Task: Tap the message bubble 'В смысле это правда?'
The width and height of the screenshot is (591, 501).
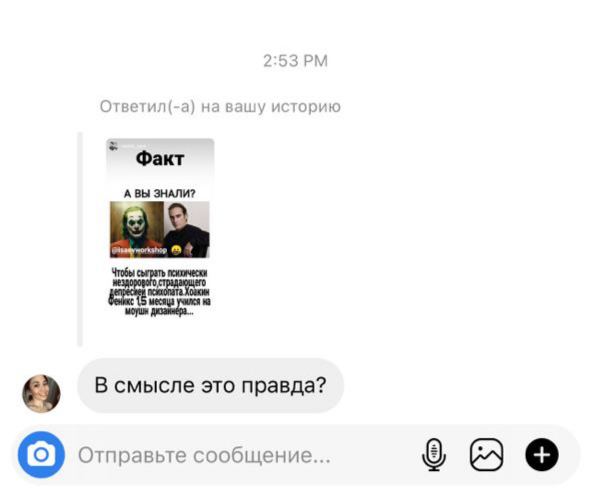Action: [x=210, y=385]
